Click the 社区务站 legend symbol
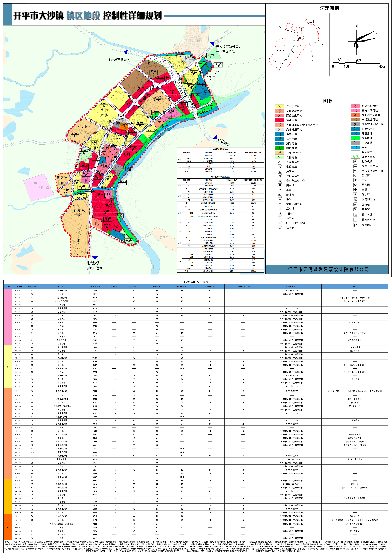Screen dimensions: 392x555 pyautogui.click(x=355, y=215)
